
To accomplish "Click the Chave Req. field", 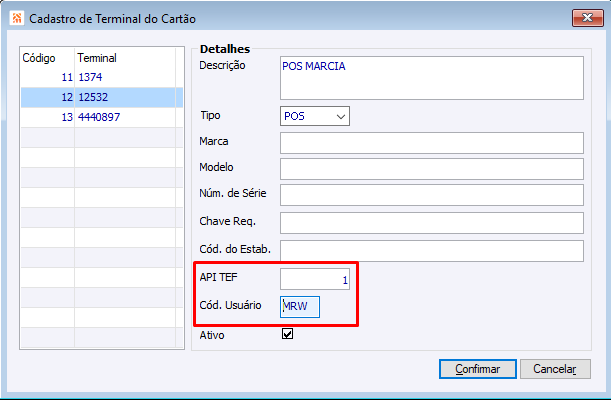I will pyautogui.click(x=431, y=222).
